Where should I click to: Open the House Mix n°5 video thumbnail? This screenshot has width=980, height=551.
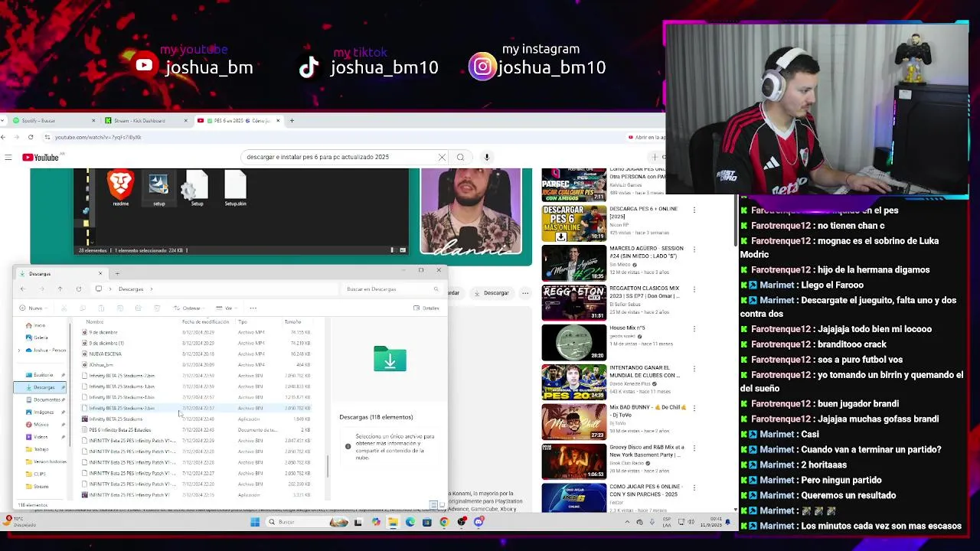coord(573,342)
